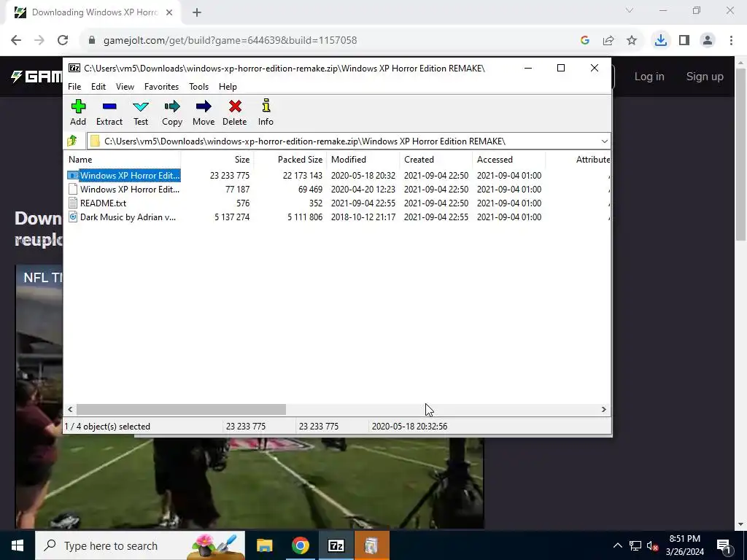Open Chrome downloads tray icon
Screen dimensions: 747x560
coord(660,41)
